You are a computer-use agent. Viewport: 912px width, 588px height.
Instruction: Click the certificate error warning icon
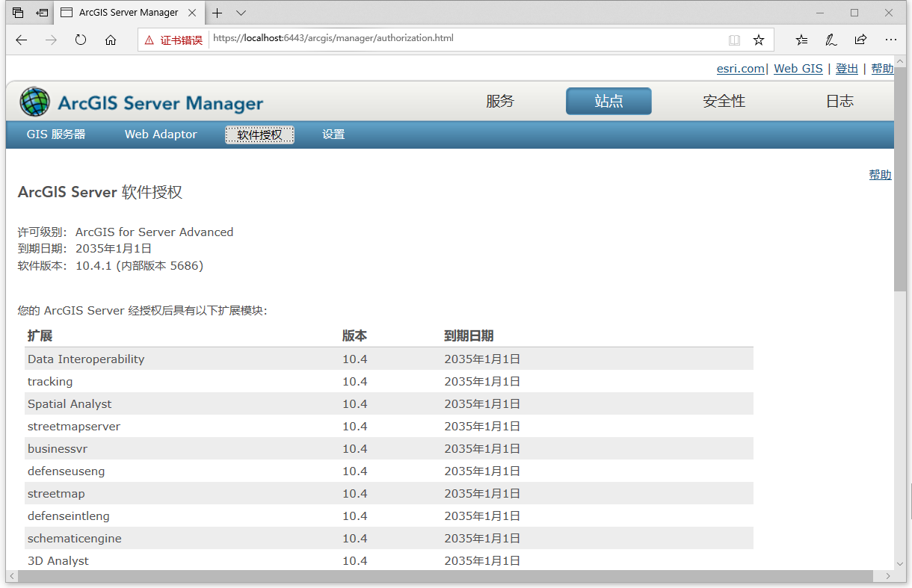pos(150,40)
